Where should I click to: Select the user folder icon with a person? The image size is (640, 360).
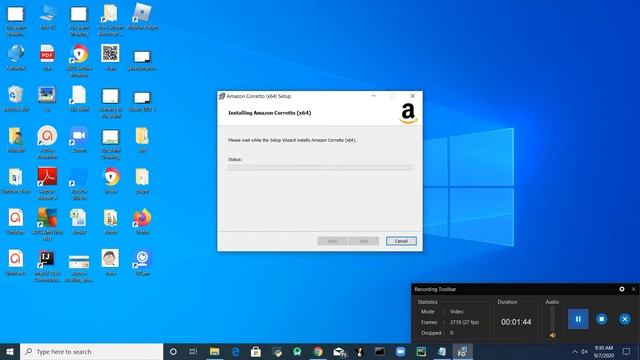pos(16,139)
